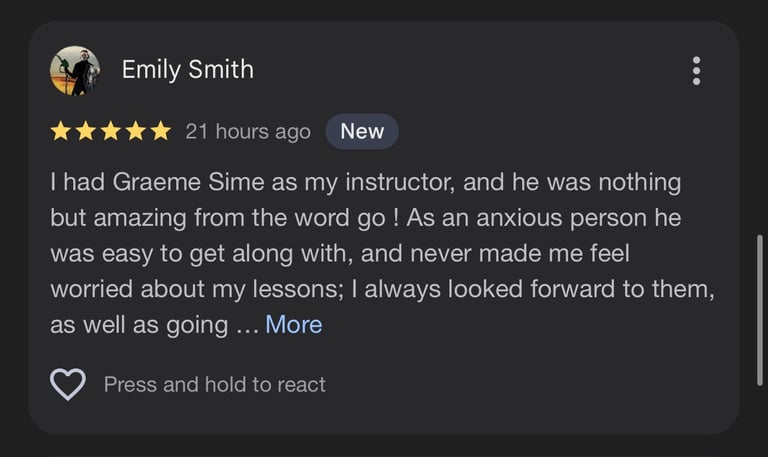Click the third yellow rating star
The height and width of the screenshot is (457, 768).
(x=111, y=131)
